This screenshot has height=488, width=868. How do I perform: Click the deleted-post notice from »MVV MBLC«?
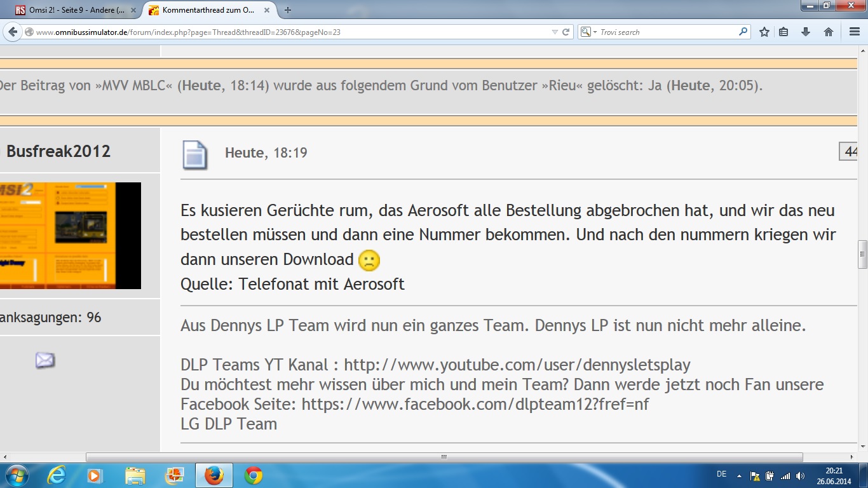click(381, 86)
